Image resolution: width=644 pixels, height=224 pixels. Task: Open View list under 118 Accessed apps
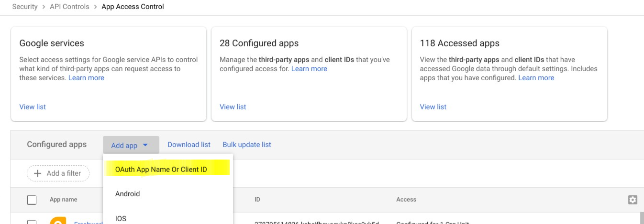pos(433,107)
